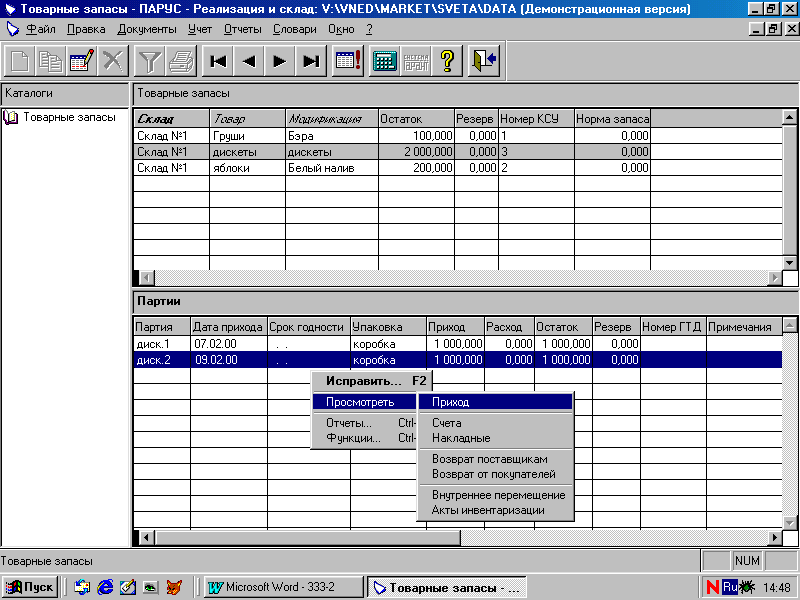Open the Пуск start menu

click(30, 587)
